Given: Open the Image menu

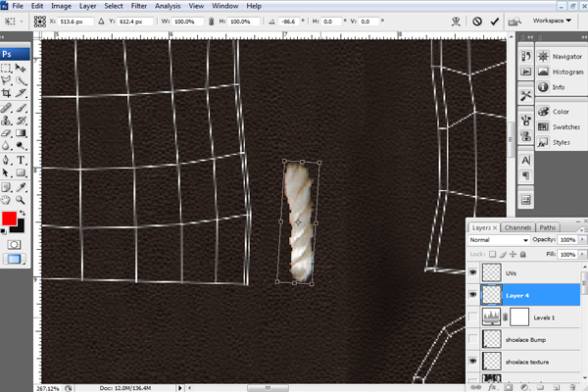Looking at the screenshot, I should tap(61, 6).
